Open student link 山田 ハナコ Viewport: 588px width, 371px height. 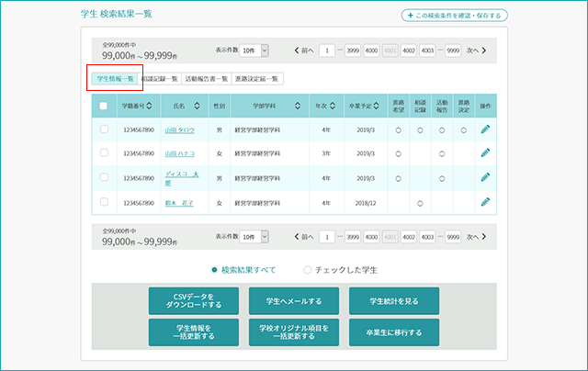point(180,153)
